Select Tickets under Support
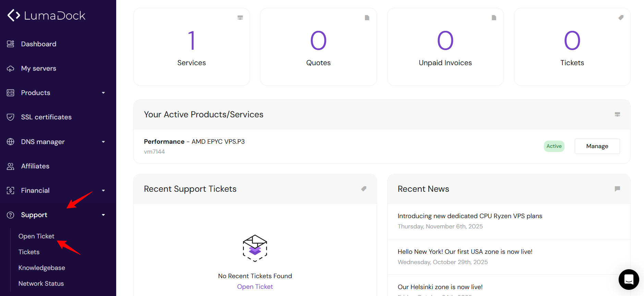644x296 pixels. pos(29,252)
